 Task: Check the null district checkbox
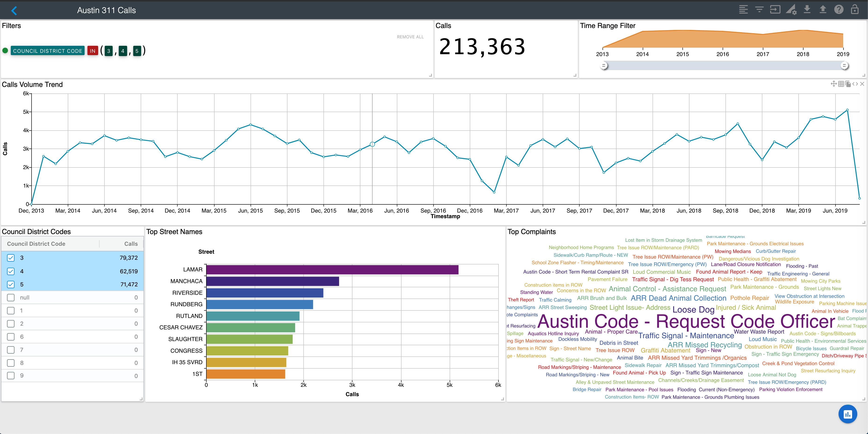click(11, 298)
